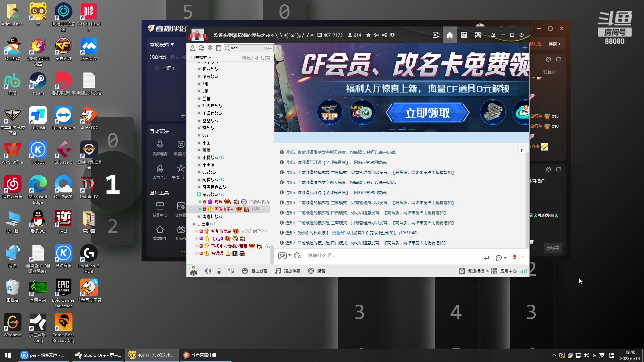Open 详情 link in gift package panel
This screenshot has height=362, width=644.
tap(553, 44)
